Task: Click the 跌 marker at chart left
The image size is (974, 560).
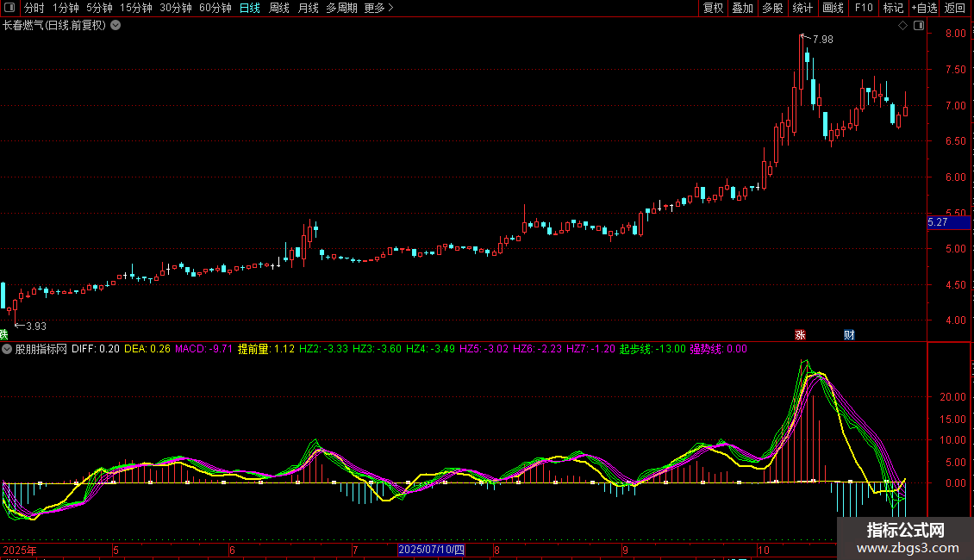Action: pos(3,335)
